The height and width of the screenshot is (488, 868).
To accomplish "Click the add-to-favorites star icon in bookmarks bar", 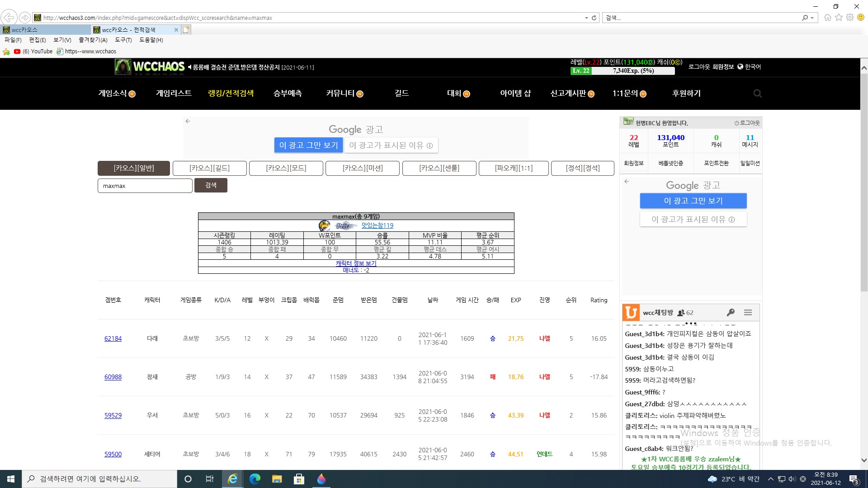I will pyautogui.click(x=6, y=52).
